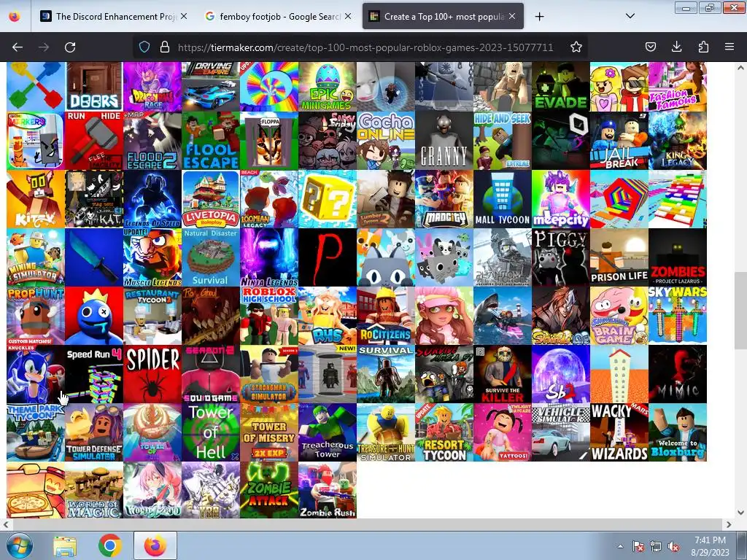Close The Discord Enhancement Project tab
Viewport: 747px width, 560px height.
click(x=184, y=17)
